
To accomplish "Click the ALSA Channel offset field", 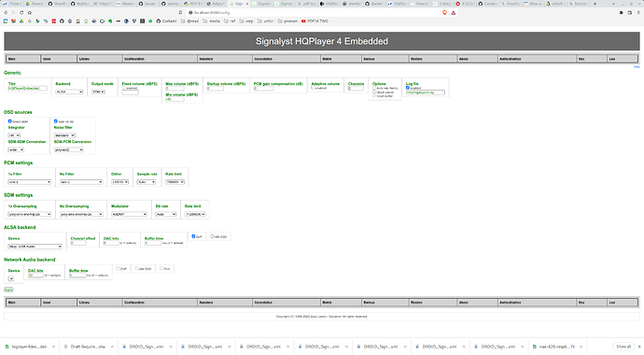I will tap(78, 243).
